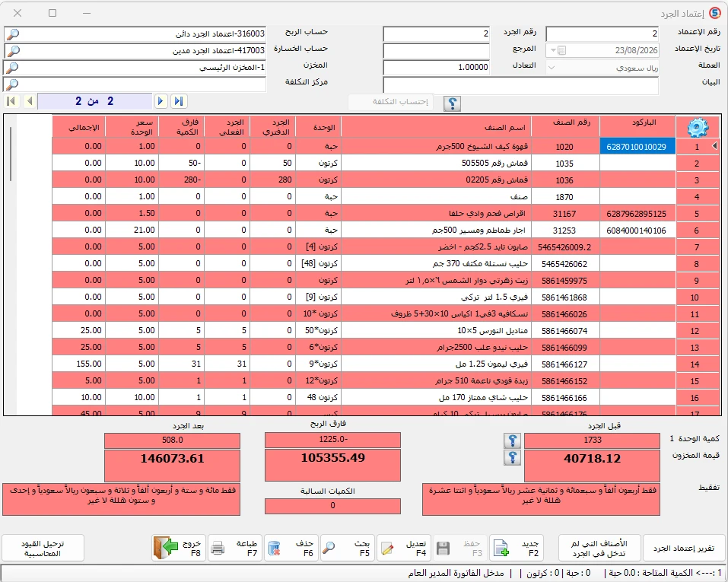Click the cost center lookup magnifier icon
The height and width of the screenshot is (582, 728).
point(13,84)
